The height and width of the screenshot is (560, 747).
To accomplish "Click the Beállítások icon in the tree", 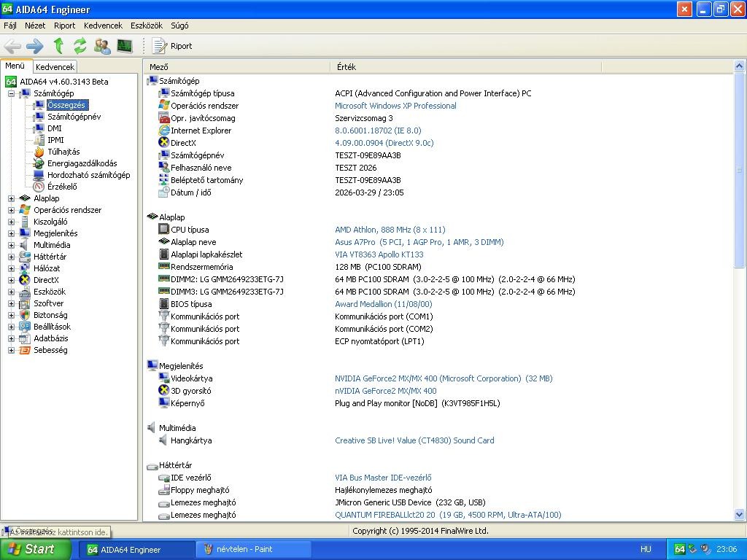I will 25,327.
